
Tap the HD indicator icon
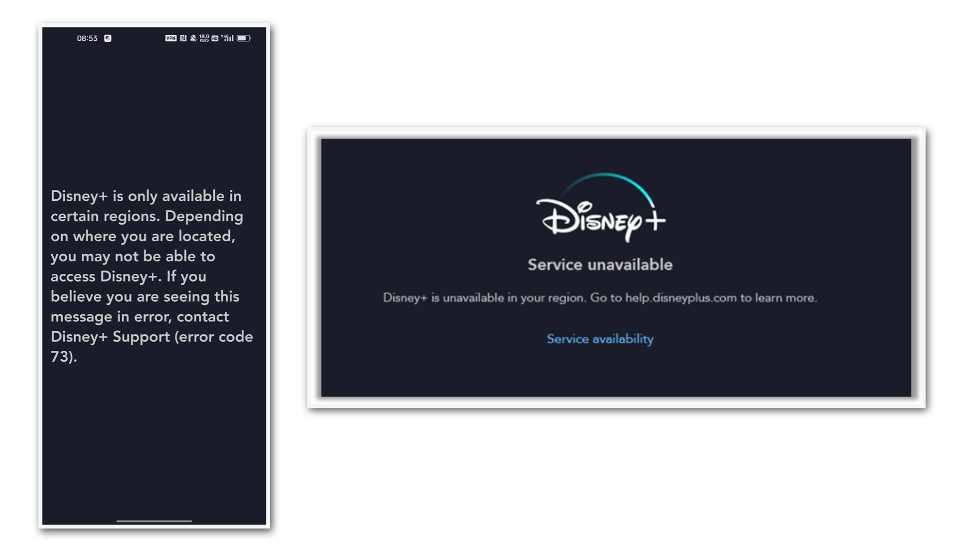tap(215, 38)
